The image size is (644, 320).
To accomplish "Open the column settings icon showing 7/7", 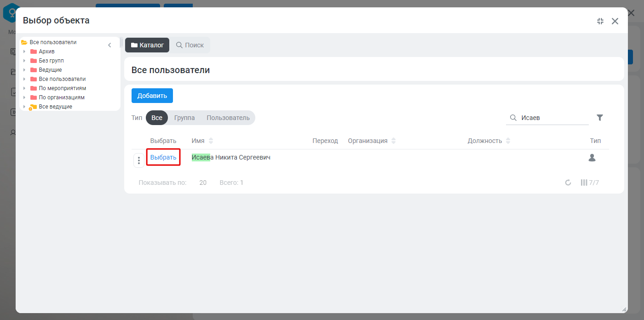I will point(590,183).
